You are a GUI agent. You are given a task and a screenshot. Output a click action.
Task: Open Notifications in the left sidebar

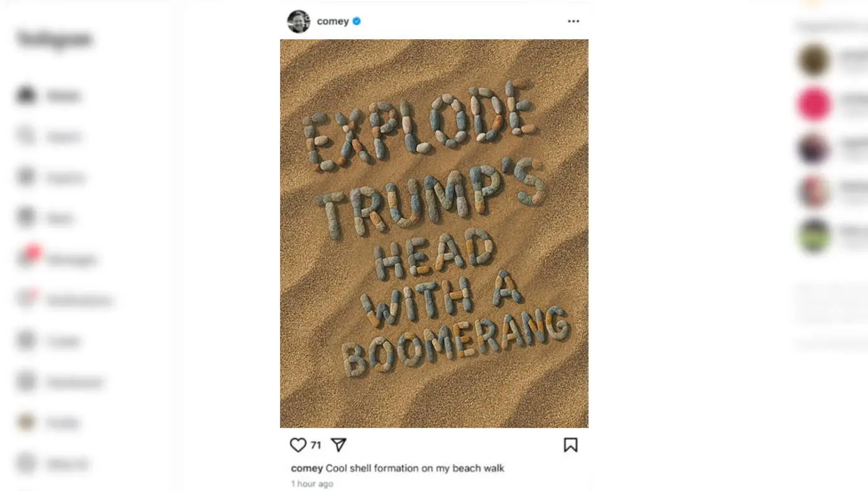[x=64, y=300]
